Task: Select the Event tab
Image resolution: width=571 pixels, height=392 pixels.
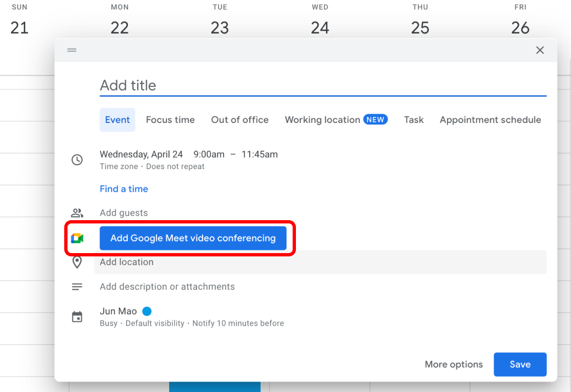Action: (117, 120)
